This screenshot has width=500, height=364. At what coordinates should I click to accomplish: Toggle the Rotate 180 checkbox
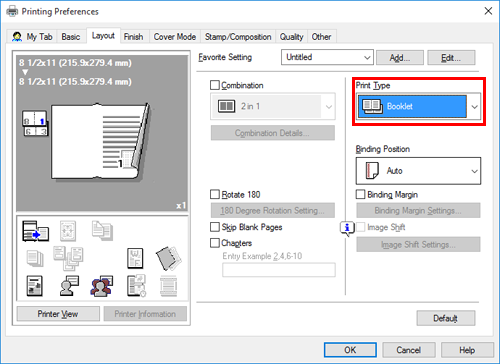click(x=215, y=194)
